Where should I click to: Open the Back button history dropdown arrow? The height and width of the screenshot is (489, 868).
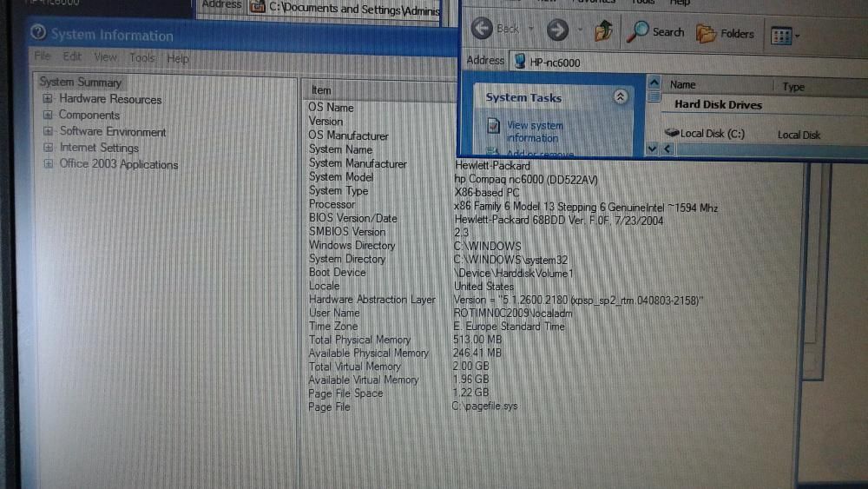530,29
